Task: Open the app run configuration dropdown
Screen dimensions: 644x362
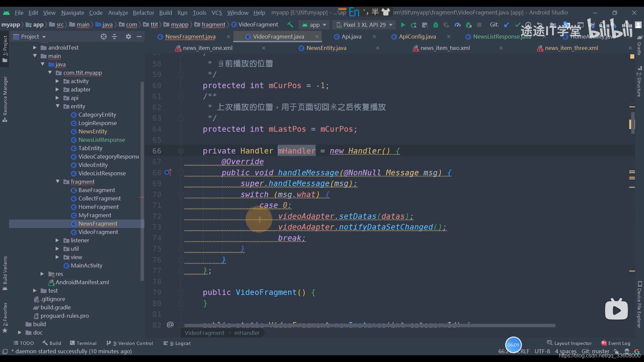Action: click(x=314, y=25)
